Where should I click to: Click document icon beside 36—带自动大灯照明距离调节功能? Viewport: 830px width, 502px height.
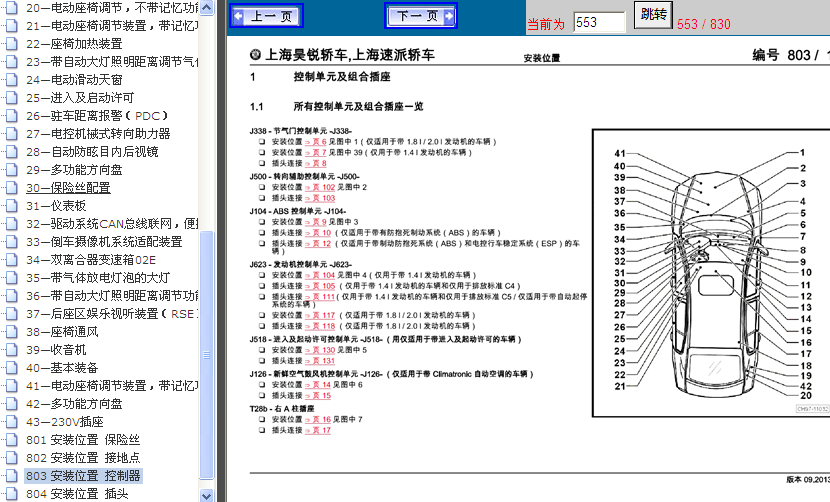click(11, 296)
